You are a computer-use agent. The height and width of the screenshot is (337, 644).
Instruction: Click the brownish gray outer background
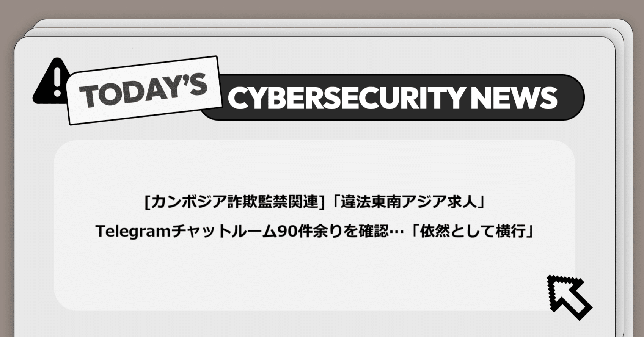pyautogui.click(x=322, y=8)
